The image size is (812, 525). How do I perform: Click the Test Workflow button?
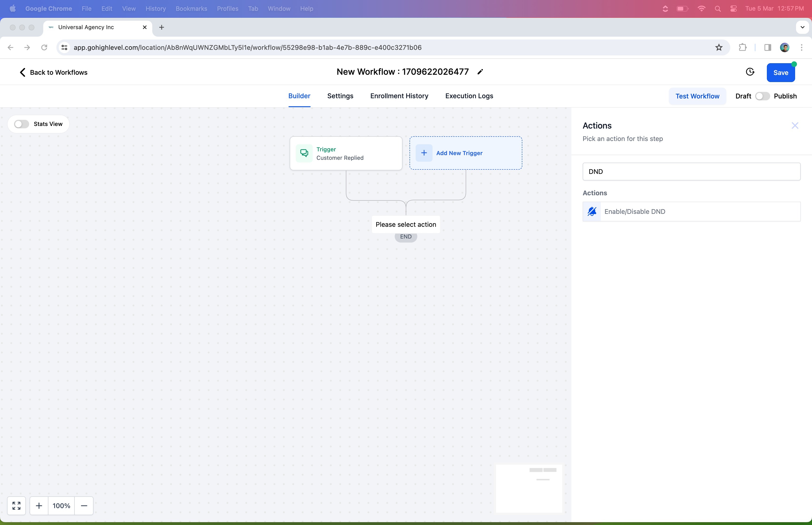697,96
